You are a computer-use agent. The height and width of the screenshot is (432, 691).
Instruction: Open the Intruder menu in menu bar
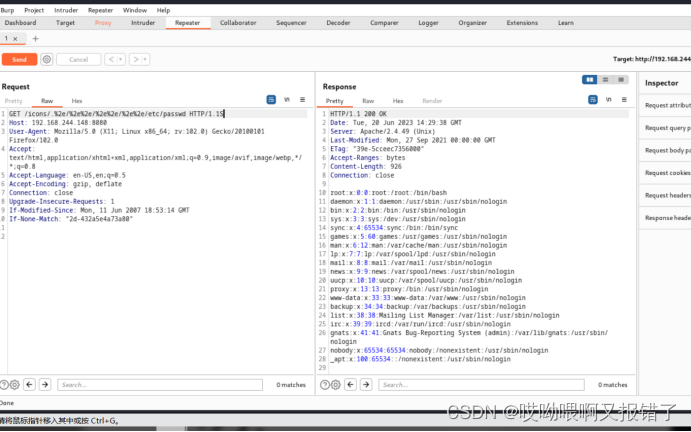click(66, 10)
